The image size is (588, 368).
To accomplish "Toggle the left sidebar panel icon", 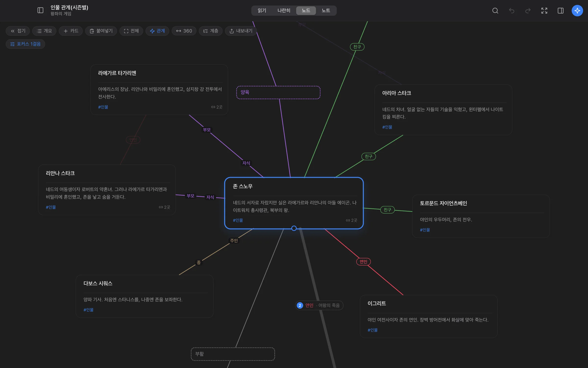I will coord(40,10).
